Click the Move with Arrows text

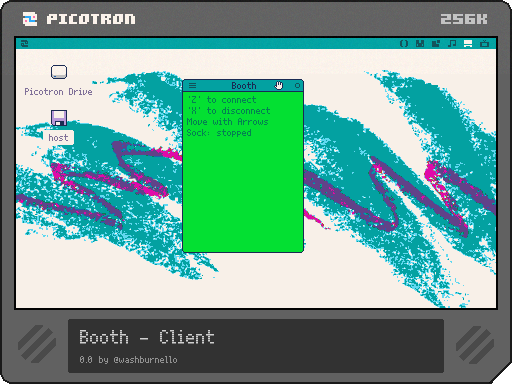click(x=227, y=122)
